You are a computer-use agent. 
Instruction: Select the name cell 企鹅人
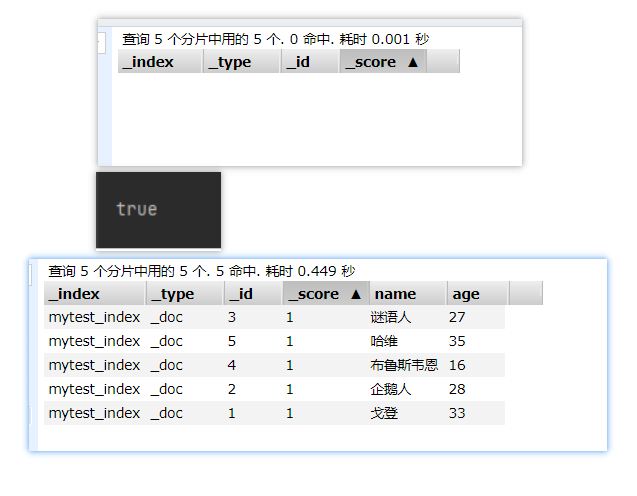pos(391,389)
